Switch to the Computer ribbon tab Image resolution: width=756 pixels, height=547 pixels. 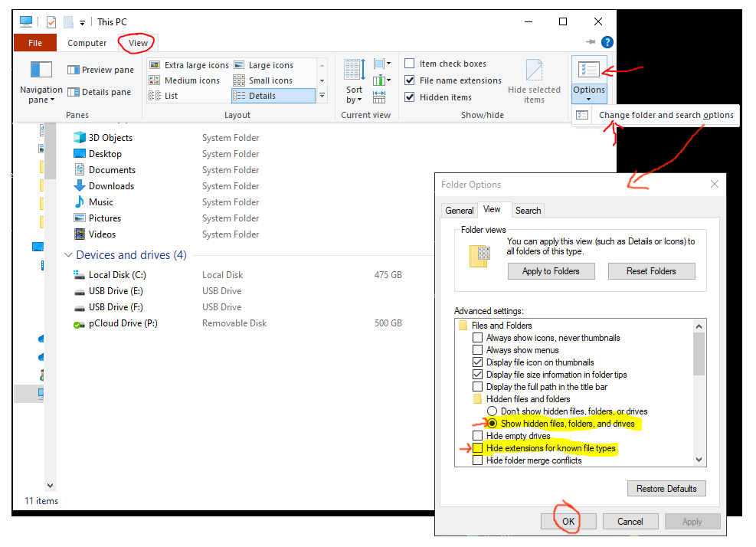(87, 43)
